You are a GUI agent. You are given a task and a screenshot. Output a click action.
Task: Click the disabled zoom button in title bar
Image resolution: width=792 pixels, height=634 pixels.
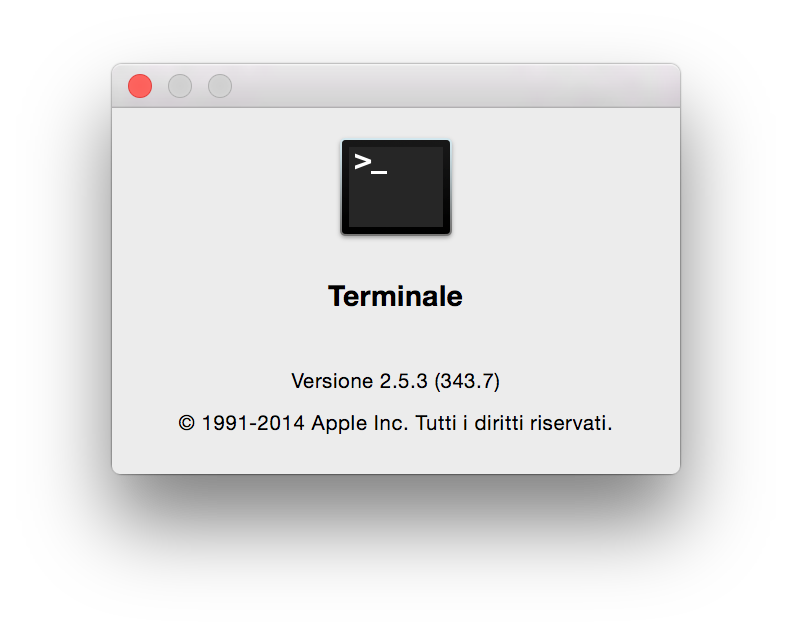(x=220, y=86)
